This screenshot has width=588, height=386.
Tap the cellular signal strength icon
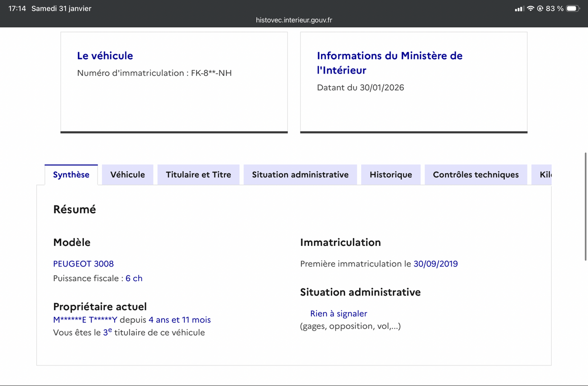tap(520, 9)
